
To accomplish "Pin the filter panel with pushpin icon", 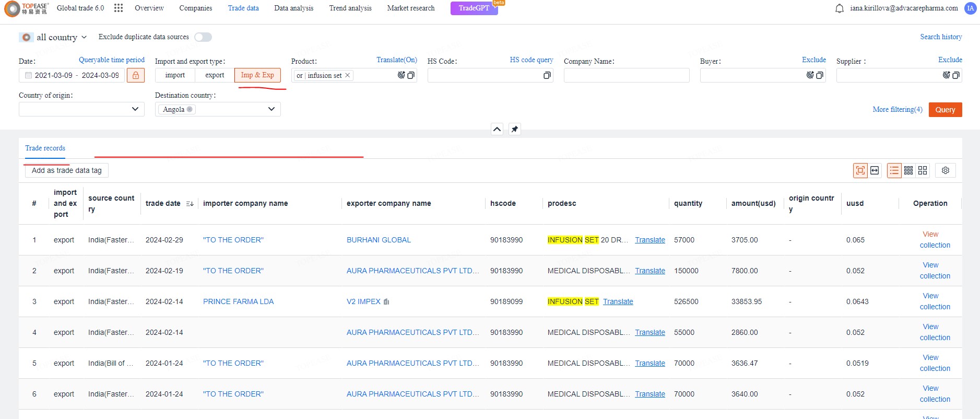I will pos(515,129).
